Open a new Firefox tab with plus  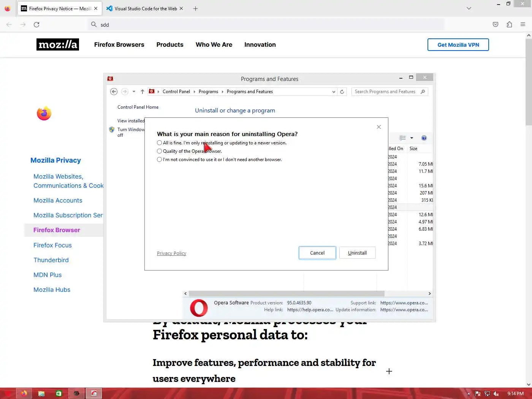pos(195,8)
